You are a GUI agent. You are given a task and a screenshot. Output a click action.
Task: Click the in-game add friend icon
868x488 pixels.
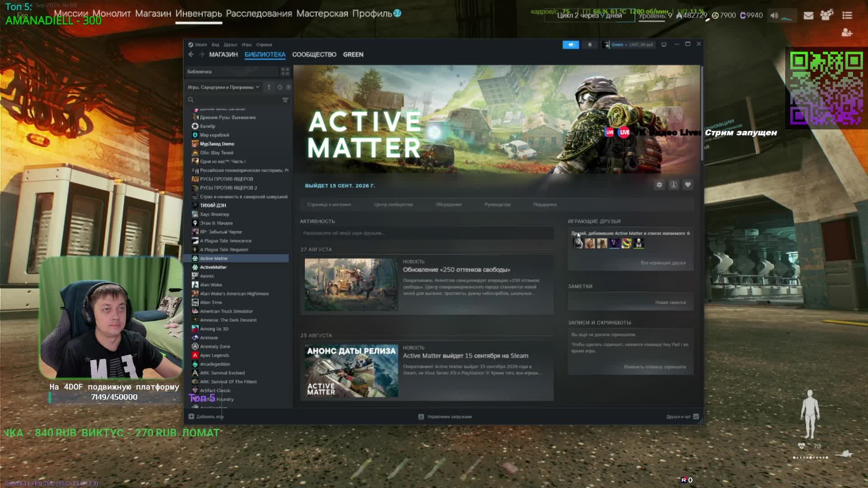coord(847,33)
